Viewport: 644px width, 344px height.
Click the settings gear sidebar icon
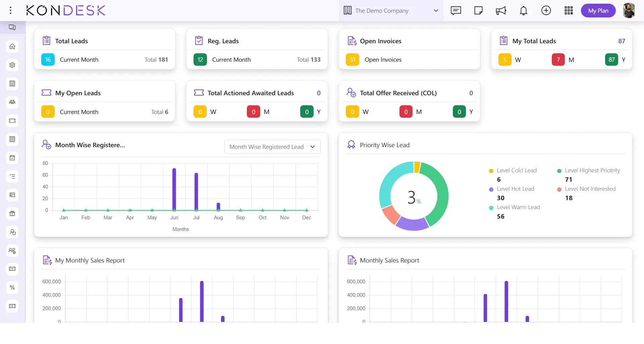click(x=12, y=65)
